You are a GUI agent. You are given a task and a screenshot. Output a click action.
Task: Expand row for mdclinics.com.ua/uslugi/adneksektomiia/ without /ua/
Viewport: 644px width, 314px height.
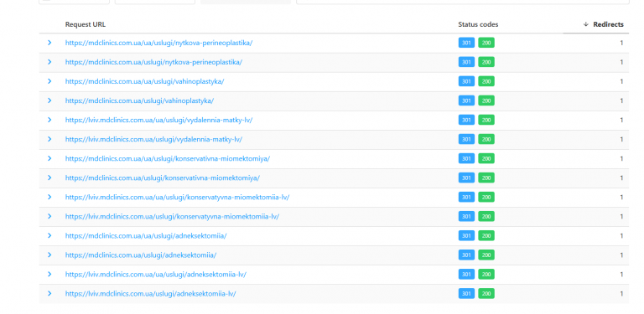(49, 255)
